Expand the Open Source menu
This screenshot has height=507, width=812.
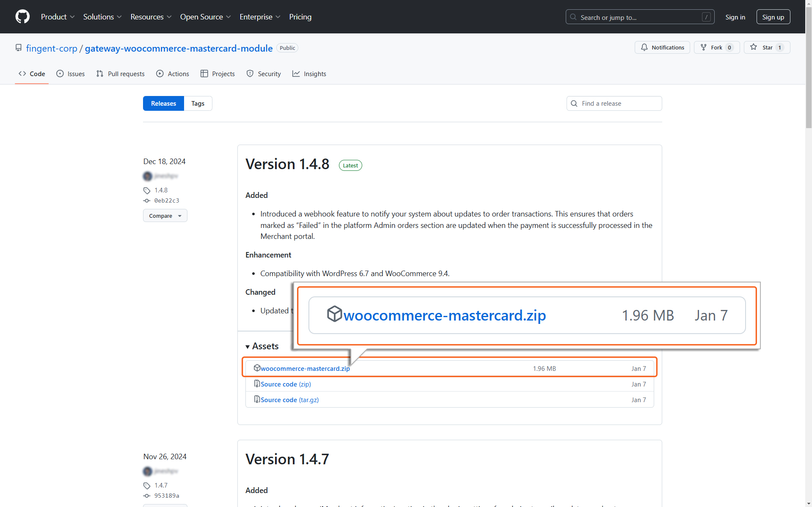(206, 17)
